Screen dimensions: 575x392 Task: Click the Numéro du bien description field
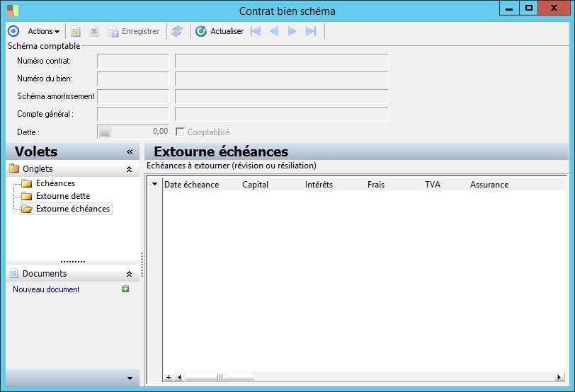282,79
